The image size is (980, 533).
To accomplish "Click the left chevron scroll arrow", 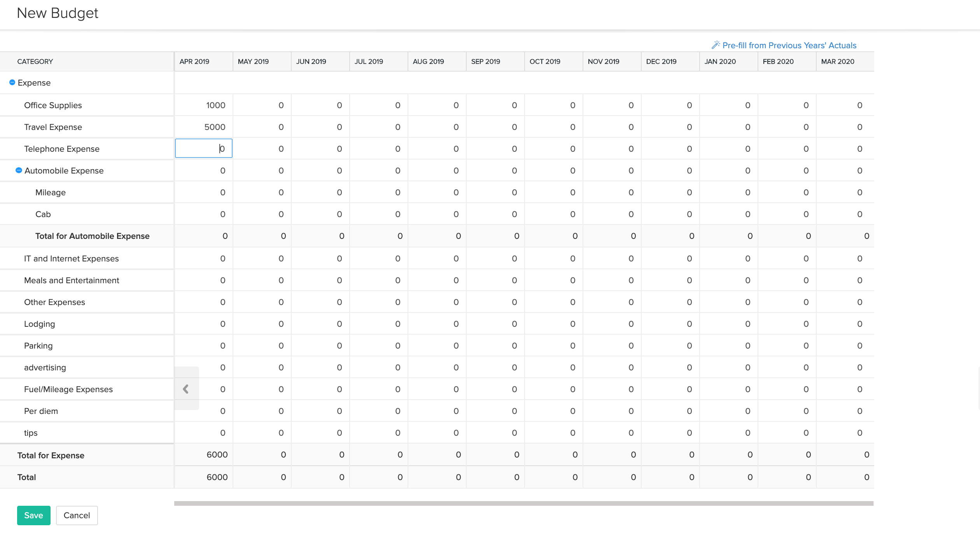I will click(x=186, y=389).
